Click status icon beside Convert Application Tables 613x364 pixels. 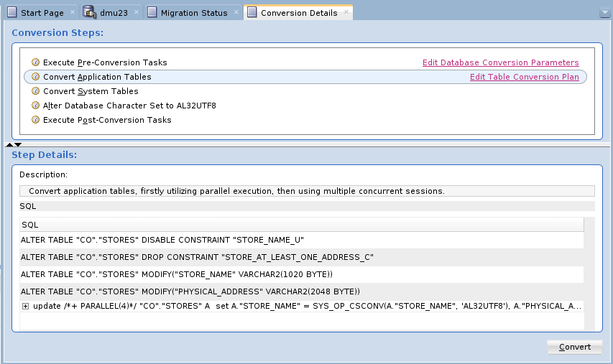tap(36, 77)
